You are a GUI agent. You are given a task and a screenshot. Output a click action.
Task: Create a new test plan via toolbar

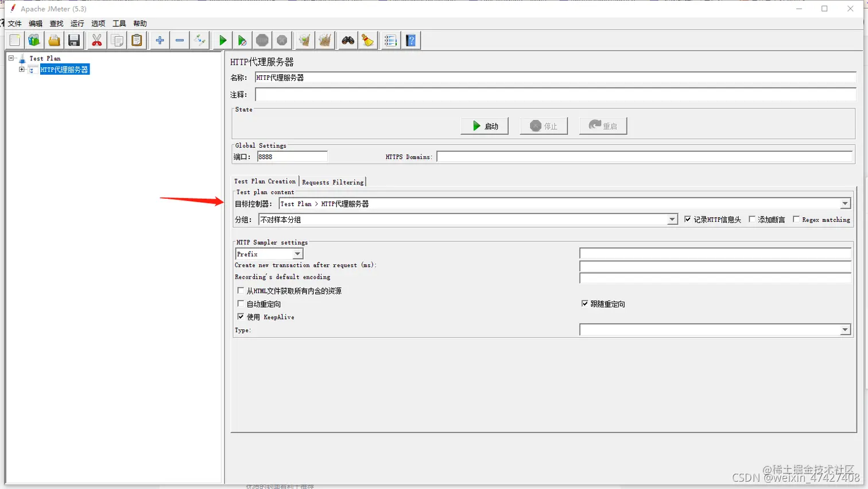(x=15, y=40)
